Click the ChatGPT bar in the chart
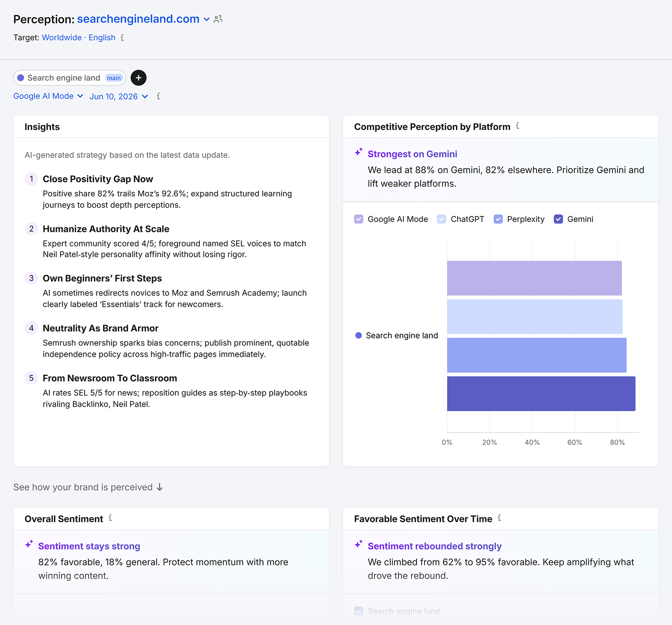 coord(534,317)
